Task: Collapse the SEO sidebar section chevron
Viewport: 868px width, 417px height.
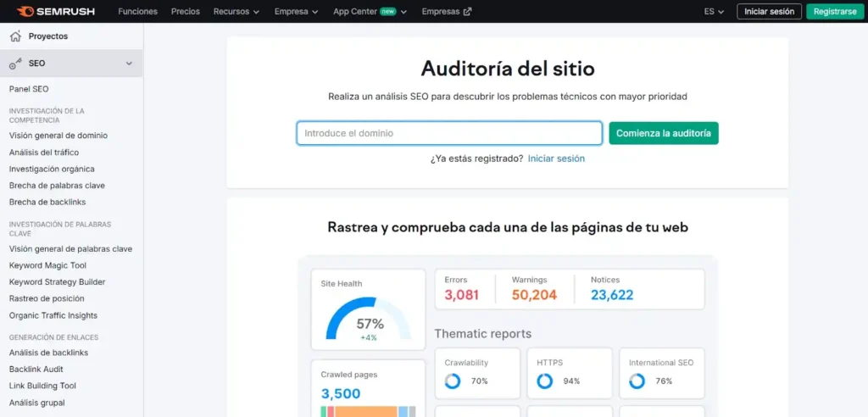Action: pyautogui.click(x=129, y=64)
